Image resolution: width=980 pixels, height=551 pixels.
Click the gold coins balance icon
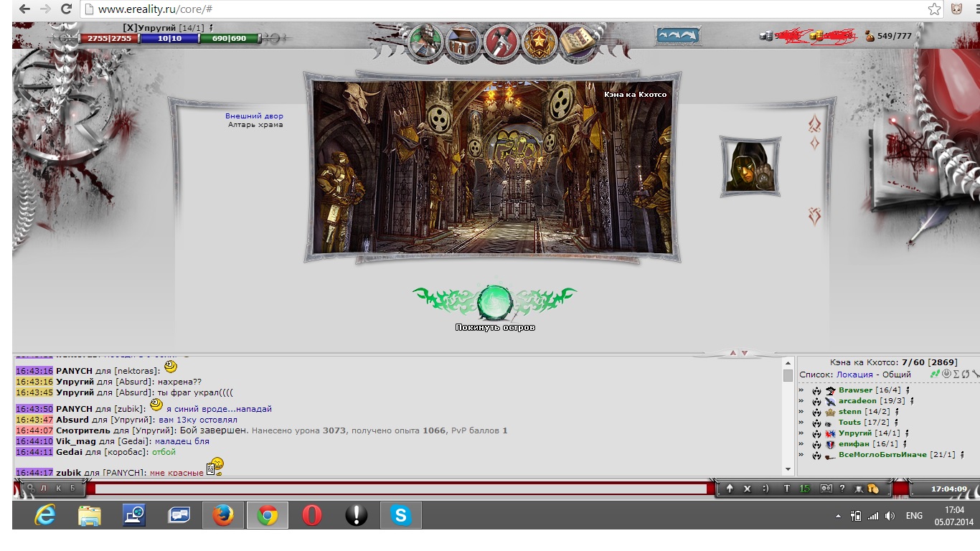(816, 35)
